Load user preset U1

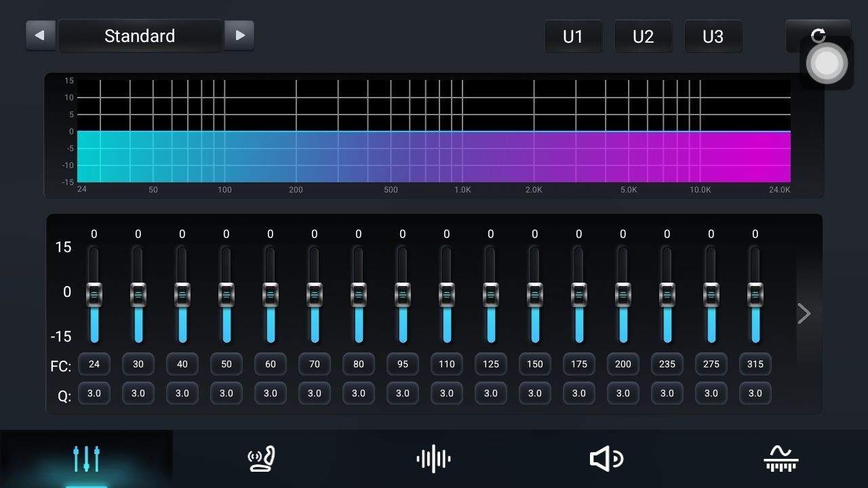pos(573,37)
